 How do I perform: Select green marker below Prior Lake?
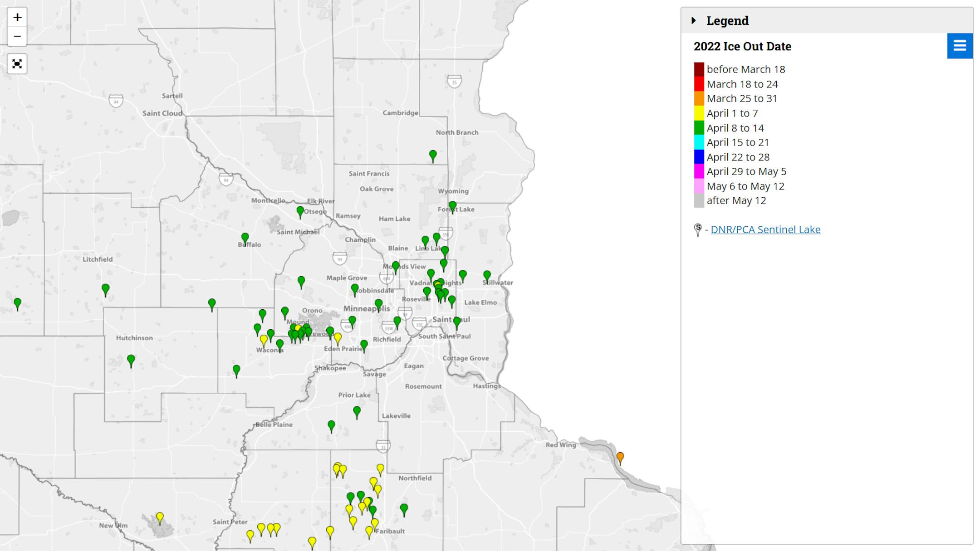tap(357, 411)
